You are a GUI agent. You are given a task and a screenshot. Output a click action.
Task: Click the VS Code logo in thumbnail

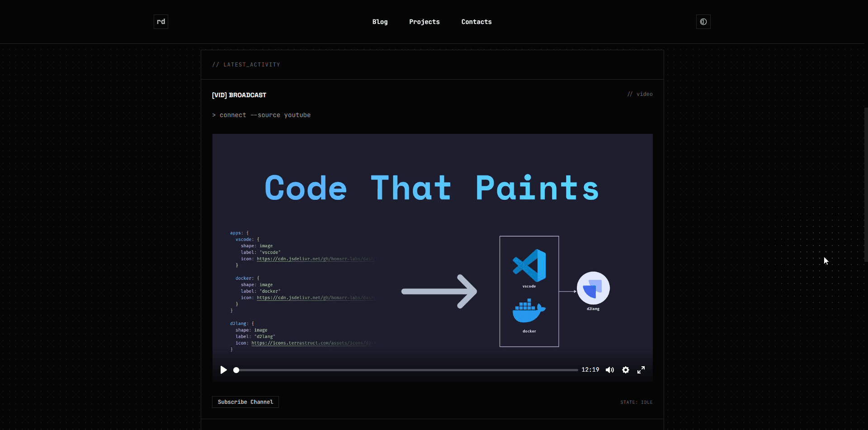[x=529, y=265]
